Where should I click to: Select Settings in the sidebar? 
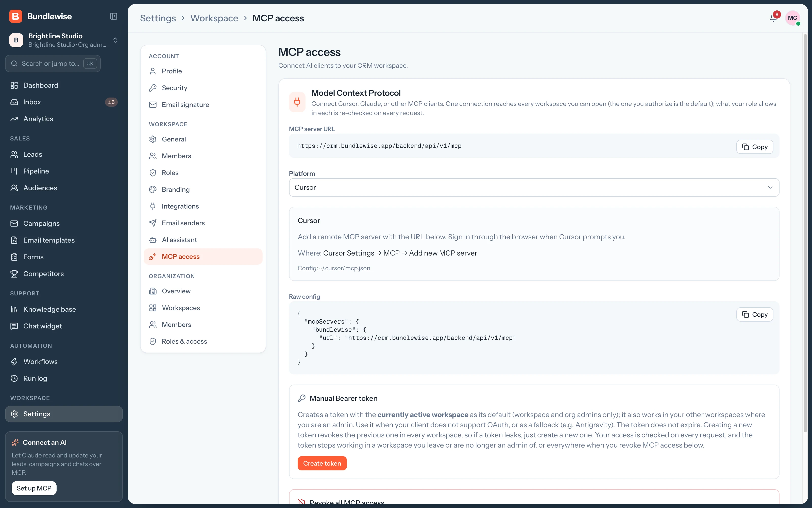64,414
